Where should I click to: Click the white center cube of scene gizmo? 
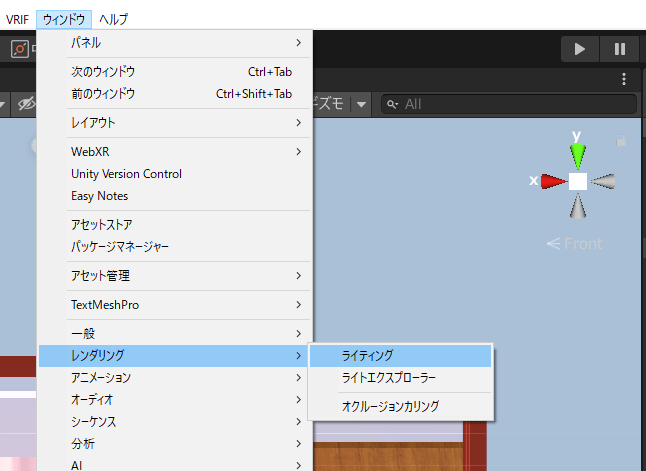[x=577, y=181]
